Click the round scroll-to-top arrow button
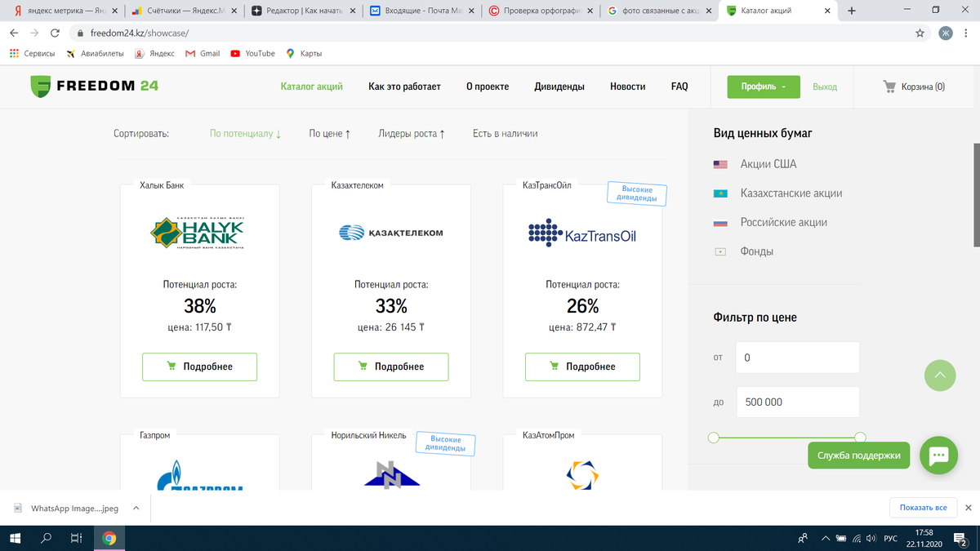 pos(939,375)
